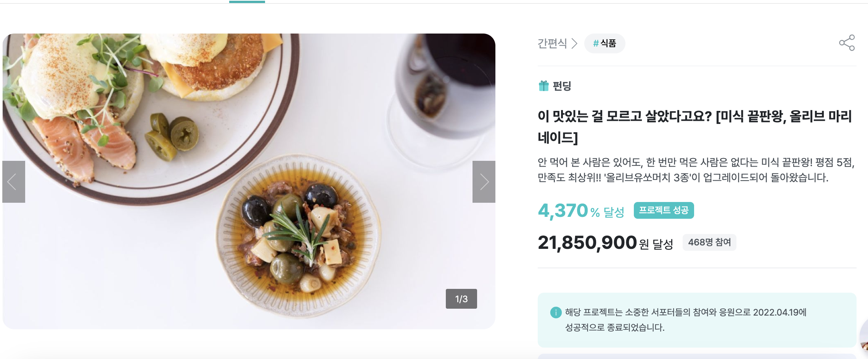Click the 1/3 image counter overlay
This screenshot has width=868, height=359.
point(461,299)
